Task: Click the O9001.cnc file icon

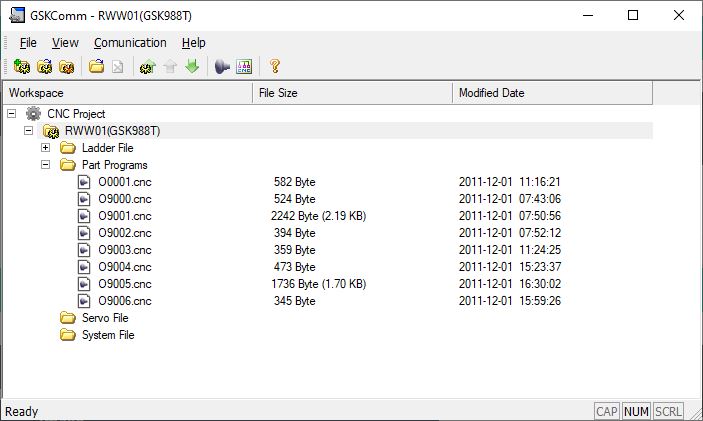Action: click(84, 216)
